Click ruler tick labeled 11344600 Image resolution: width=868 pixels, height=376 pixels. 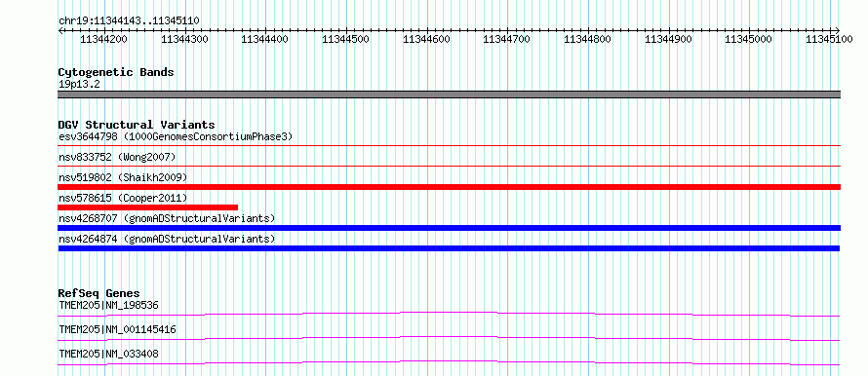426,39
